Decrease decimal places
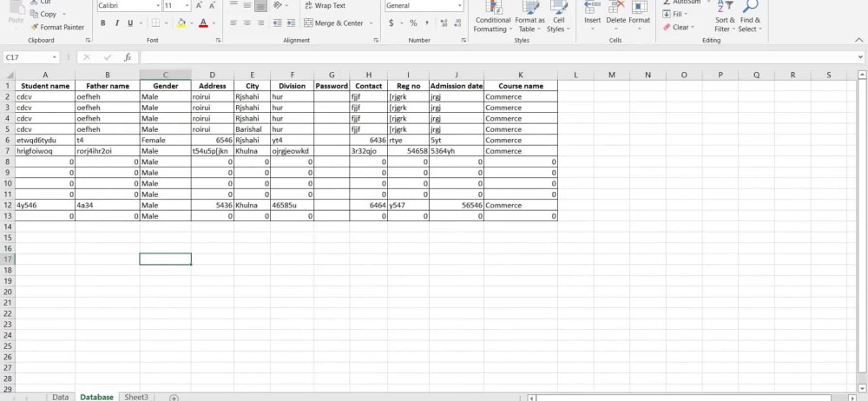This screenshot has height=401, width=868. [x=457, y=23]
